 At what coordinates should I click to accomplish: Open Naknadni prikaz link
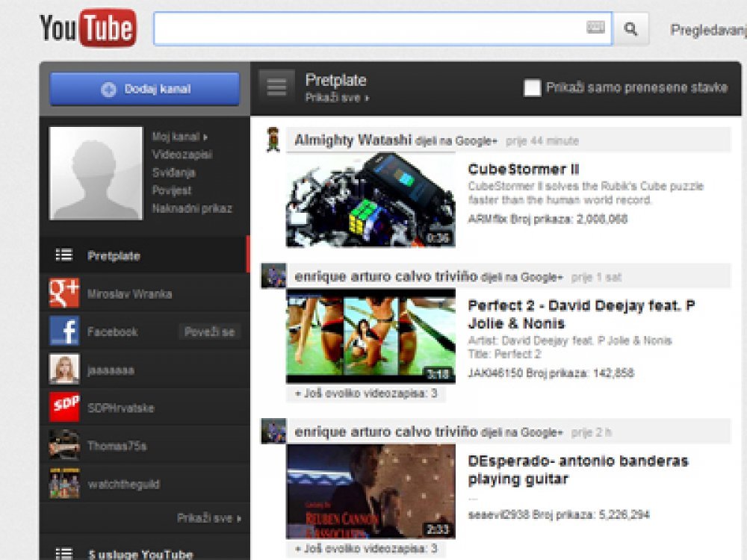[x=192, y=208]
